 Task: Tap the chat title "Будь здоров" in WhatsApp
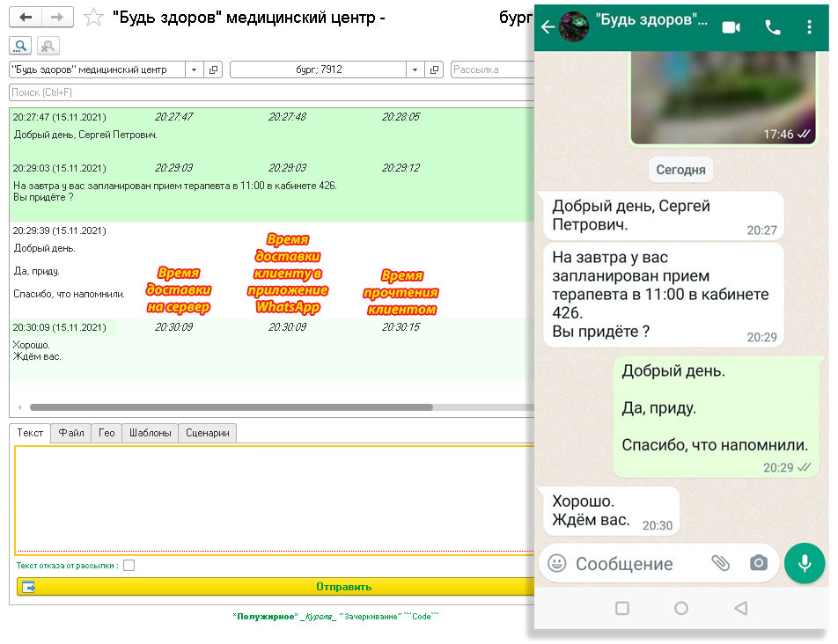click(651, 20)
